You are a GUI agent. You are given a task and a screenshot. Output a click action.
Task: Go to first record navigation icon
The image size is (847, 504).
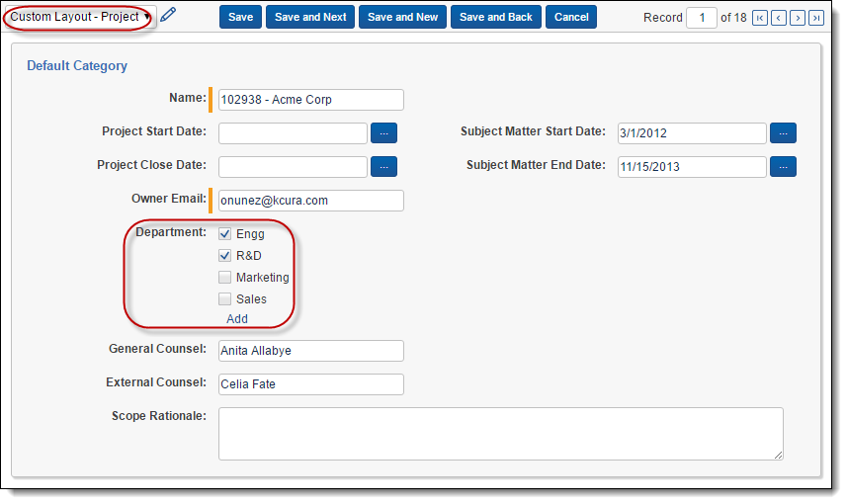(x=759, y=18)
